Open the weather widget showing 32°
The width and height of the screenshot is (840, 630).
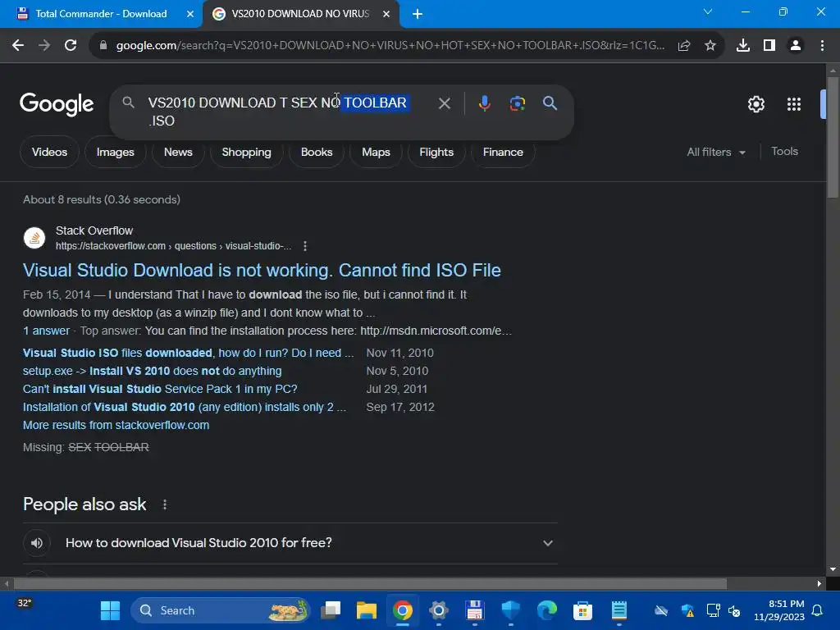click(x=24, y=603)
